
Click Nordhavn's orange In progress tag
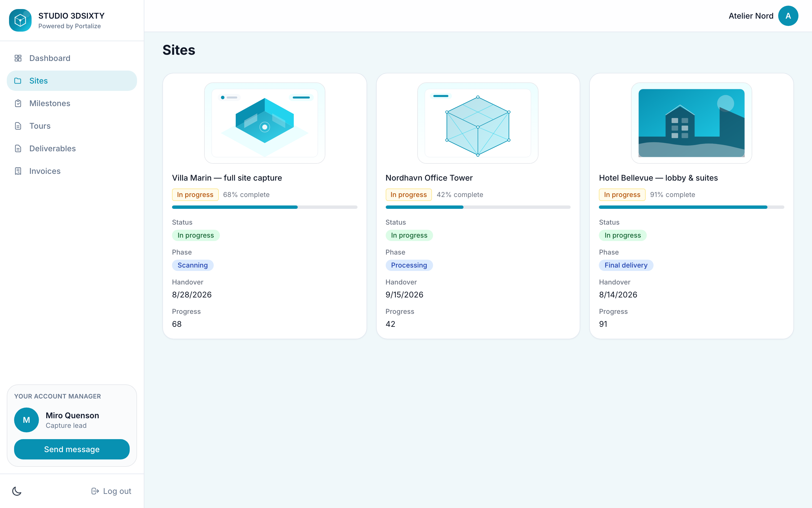coord(408,194)
